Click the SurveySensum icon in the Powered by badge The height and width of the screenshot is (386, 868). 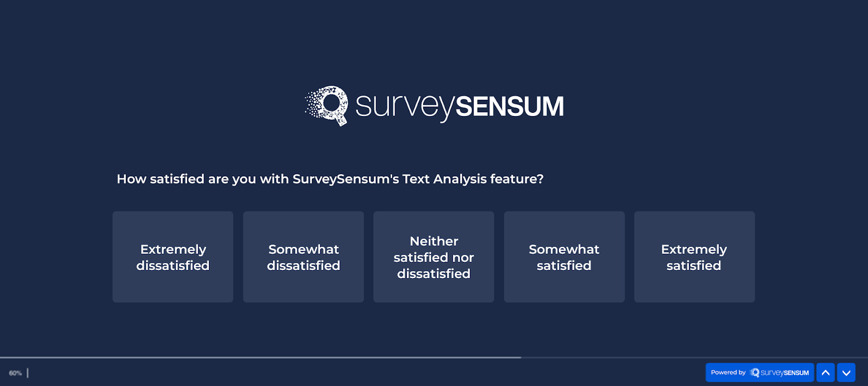click(x=754, y=372)
